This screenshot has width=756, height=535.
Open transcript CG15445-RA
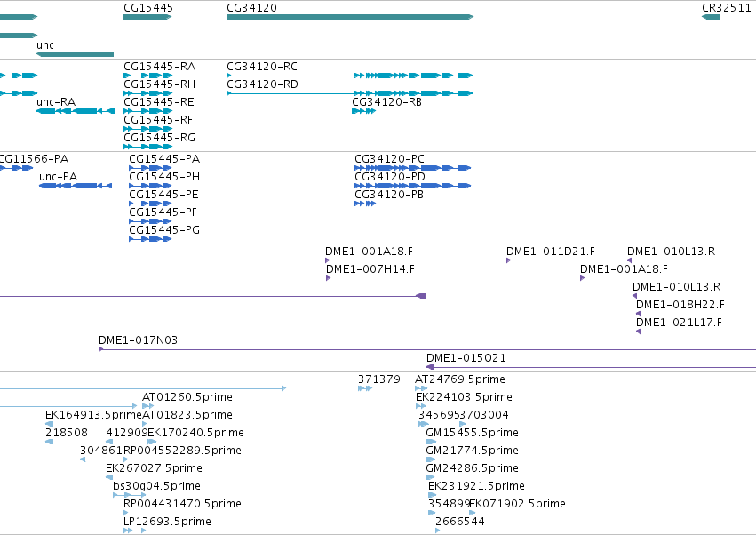159,67
